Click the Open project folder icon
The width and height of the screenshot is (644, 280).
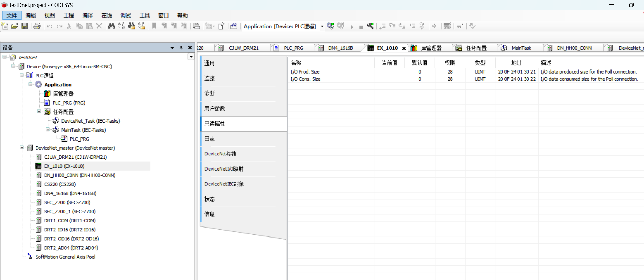(15, 26)
